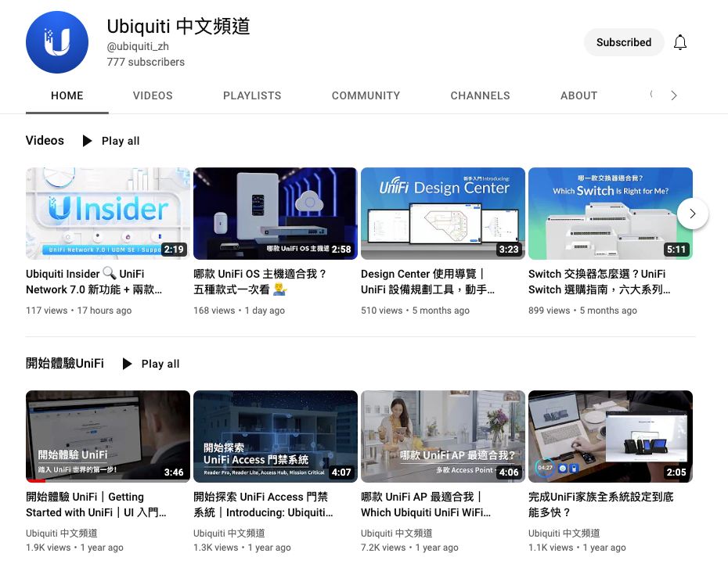Click the 1.3K views 1 year ago text
728x564 pixels.
tap(243, 548)
